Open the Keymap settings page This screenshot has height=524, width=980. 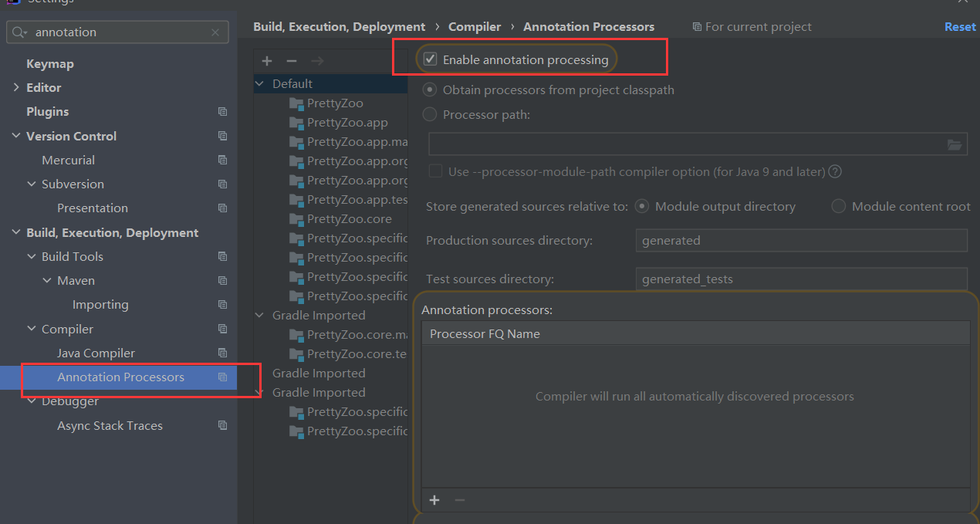tap(50, 64)
